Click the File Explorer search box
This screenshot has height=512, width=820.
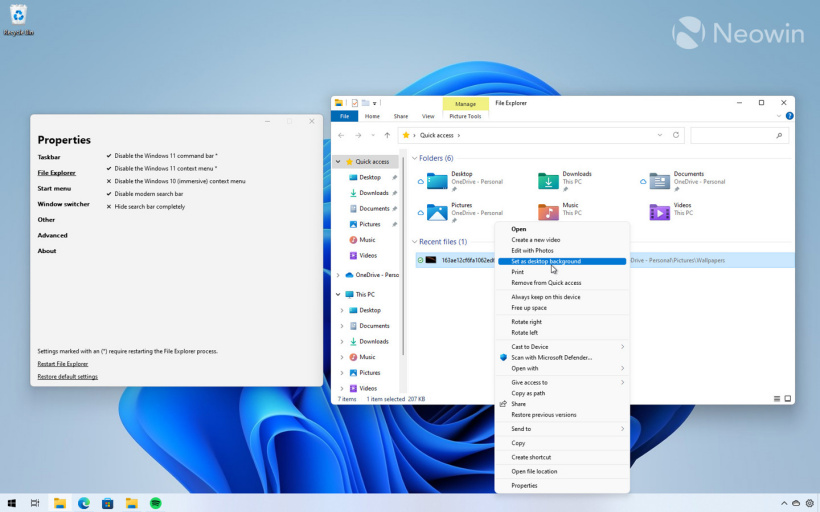click(736, 135)
